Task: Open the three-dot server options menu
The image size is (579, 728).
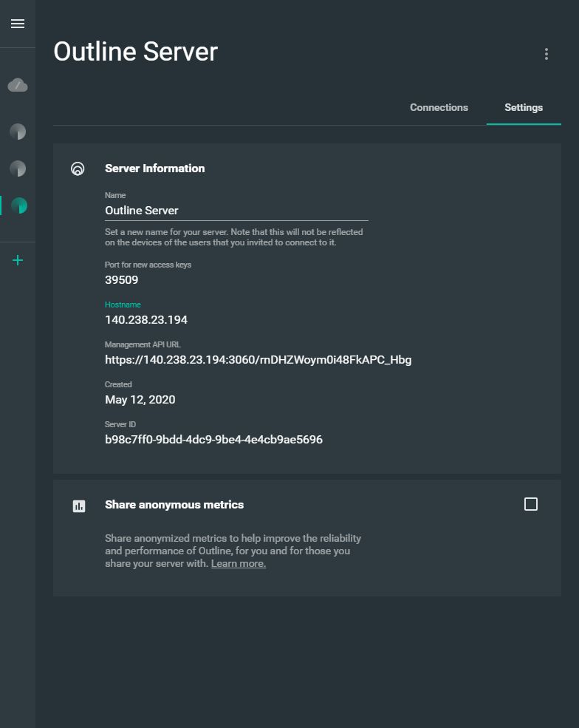Action: click(546, 54)
